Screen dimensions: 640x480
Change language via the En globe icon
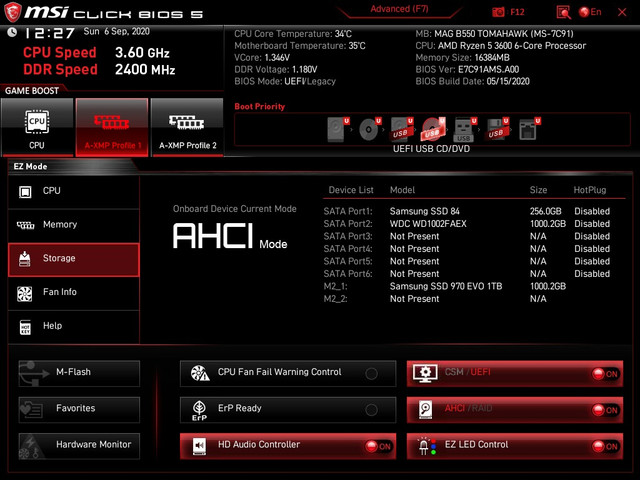pyautogui.click(x=590, y=12)
